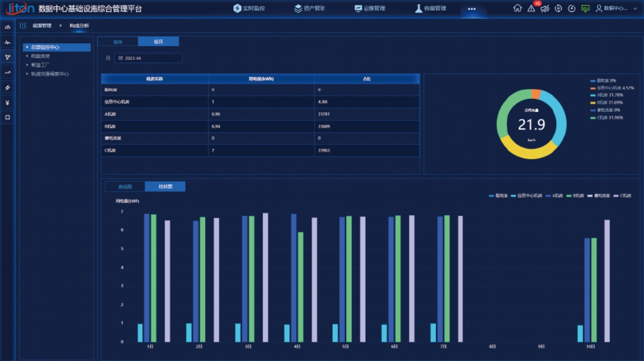Click the home icon in top bar
The image size is (644, 361).
pos(517,8)
